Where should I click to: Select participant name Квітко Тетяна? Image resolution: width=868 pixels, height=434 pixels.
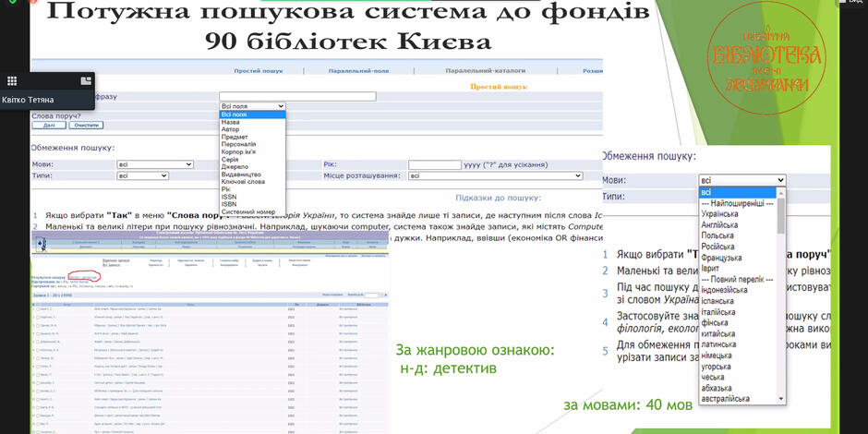pyautogui.click(x=28, y=100)
